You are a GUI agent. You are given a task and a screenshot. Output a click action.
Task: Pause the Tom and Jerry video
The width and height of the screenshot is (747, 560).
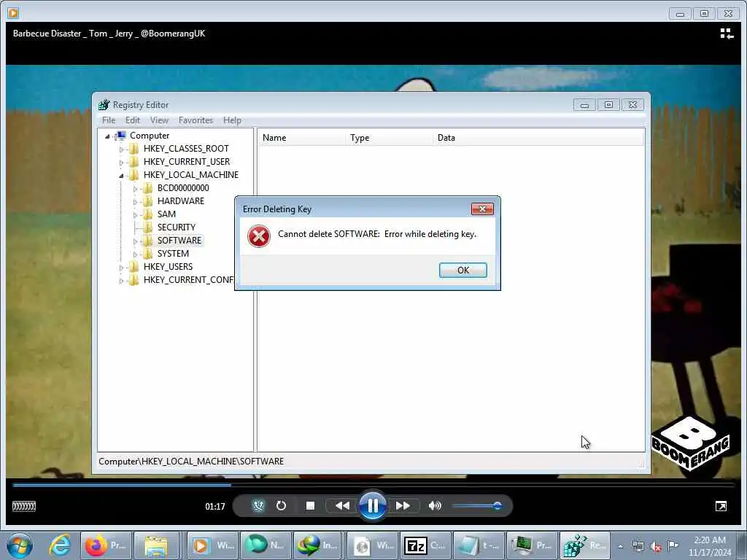point(373,505)
